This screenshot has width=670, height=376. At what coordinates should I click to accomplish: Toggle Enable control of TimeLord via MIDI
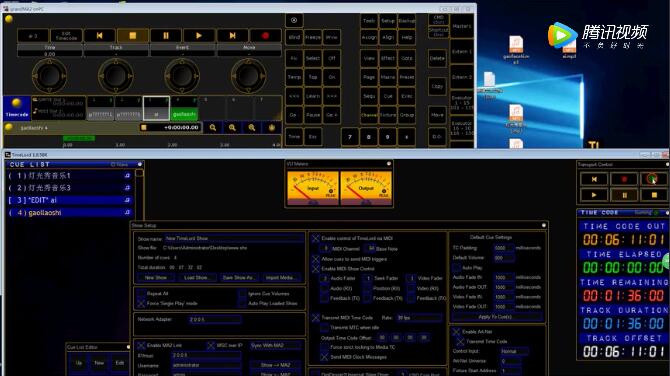[315, 238]
